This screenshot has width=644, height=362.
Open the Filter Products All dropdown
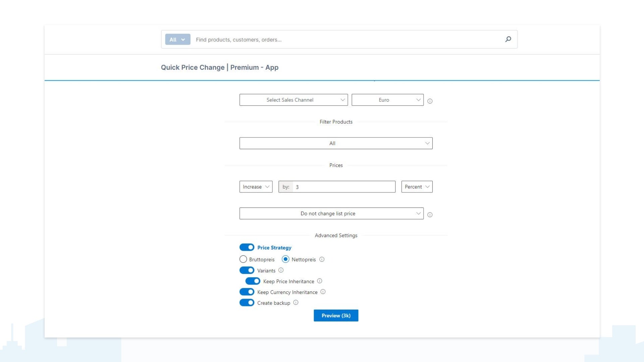coord(336,143)
